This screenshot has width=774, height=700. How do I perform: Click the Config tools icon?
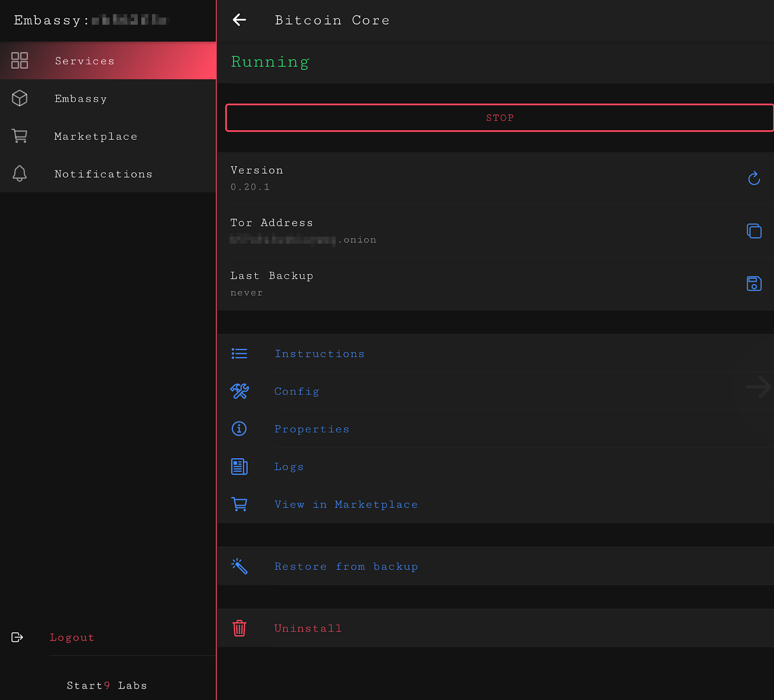pyautogui.click(x=239, y=391)
